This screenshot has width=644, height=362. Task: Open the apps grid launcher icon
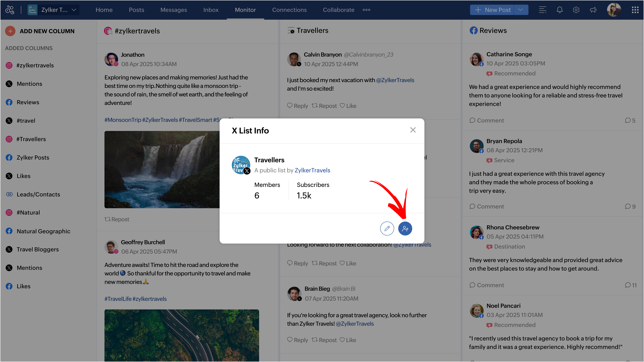[635, 10]
